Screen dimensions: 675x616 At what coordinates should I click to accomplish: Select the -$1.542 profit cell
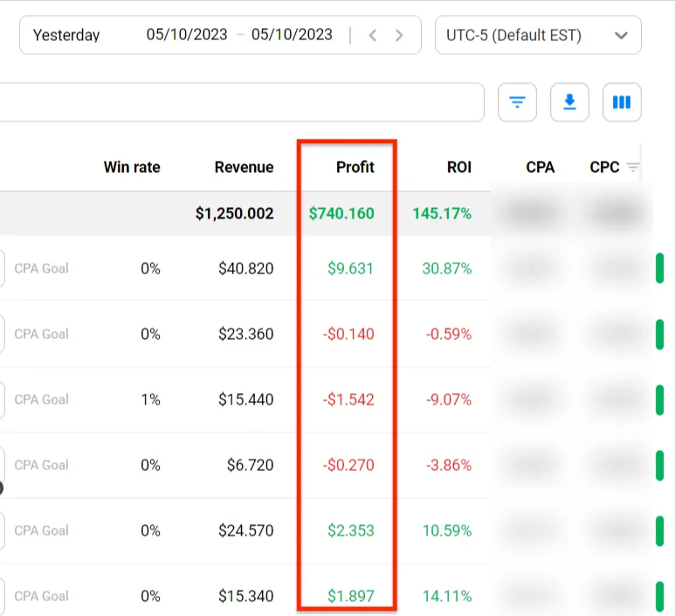coord(348,399)
